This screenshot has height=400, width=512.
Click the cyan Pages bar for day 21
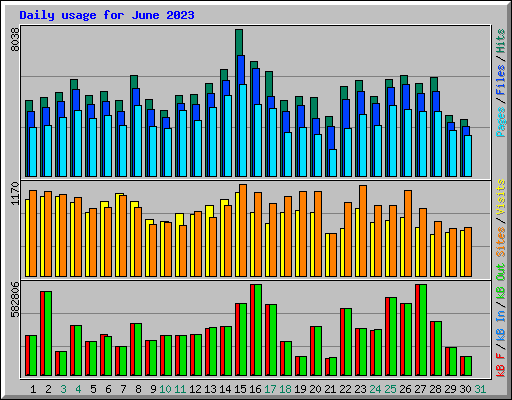point(333,163)
